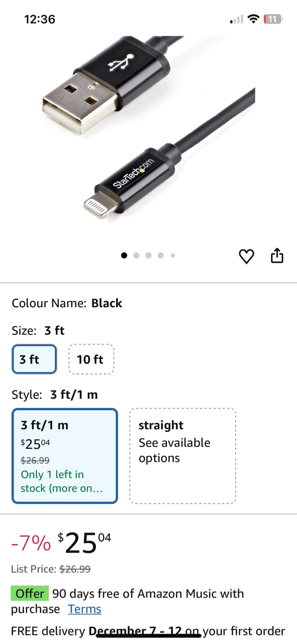This screenshot has width=297, height=644.
Task: Choose the 3 ft/1 m style card
Action: coord(65,456)
